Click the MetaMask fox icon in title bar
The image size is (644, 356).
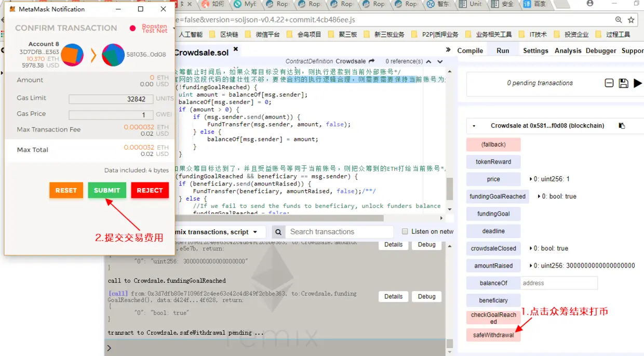(12, 9)
